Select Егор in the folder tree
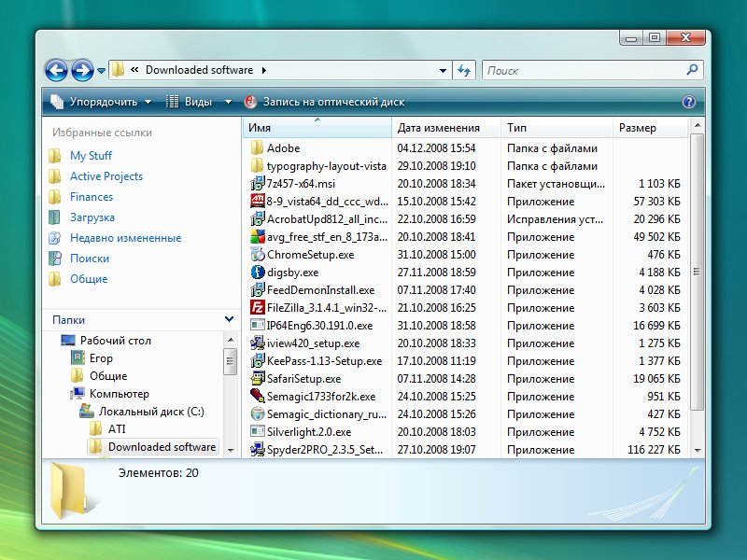Screen dimensions: 747x560 coord(101,358)
